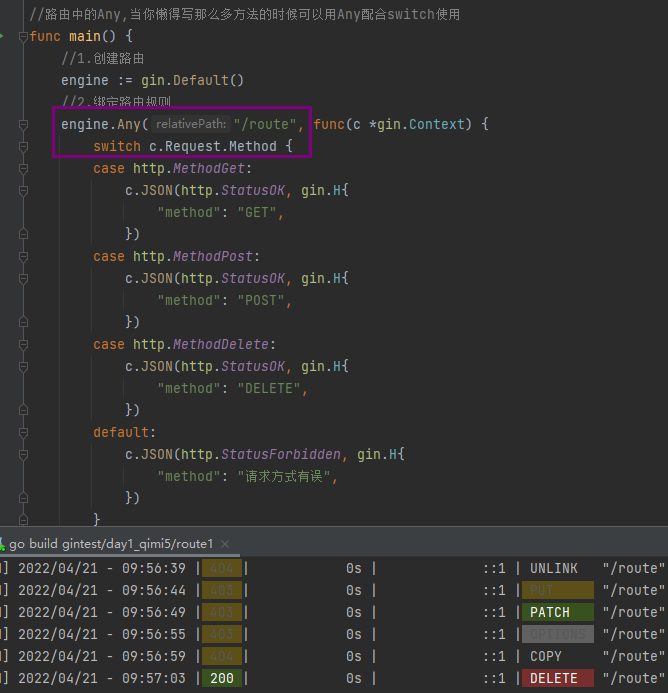Collapse c.JSON fold under the MethodPost case

[24, 279]
